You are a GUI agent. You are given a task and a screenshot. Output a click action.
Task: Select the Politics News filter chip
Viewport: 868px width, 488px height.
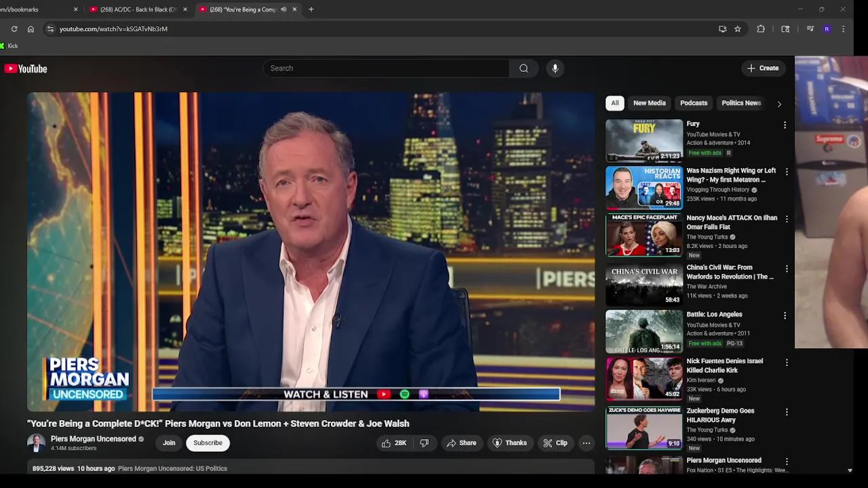coord(741,103)
